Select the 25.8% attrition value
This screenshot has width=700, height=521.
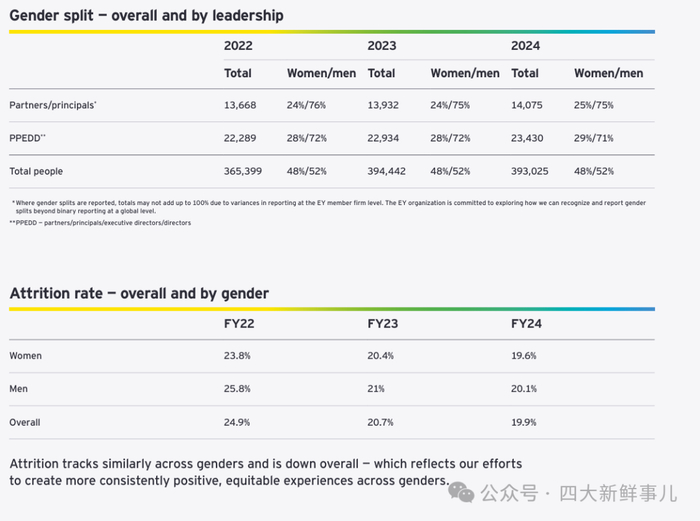point(238,389)
